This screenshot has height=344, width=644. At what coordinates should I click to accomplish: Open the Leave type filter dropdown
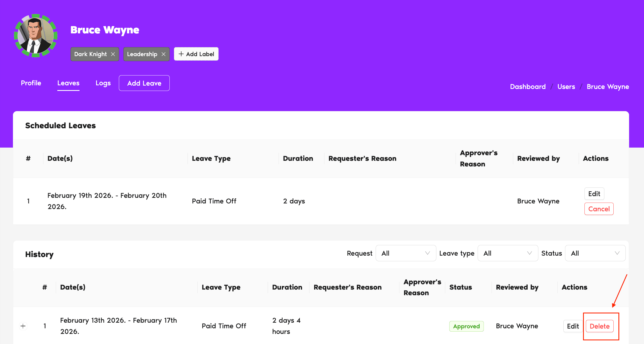click(x=507, y=253)
